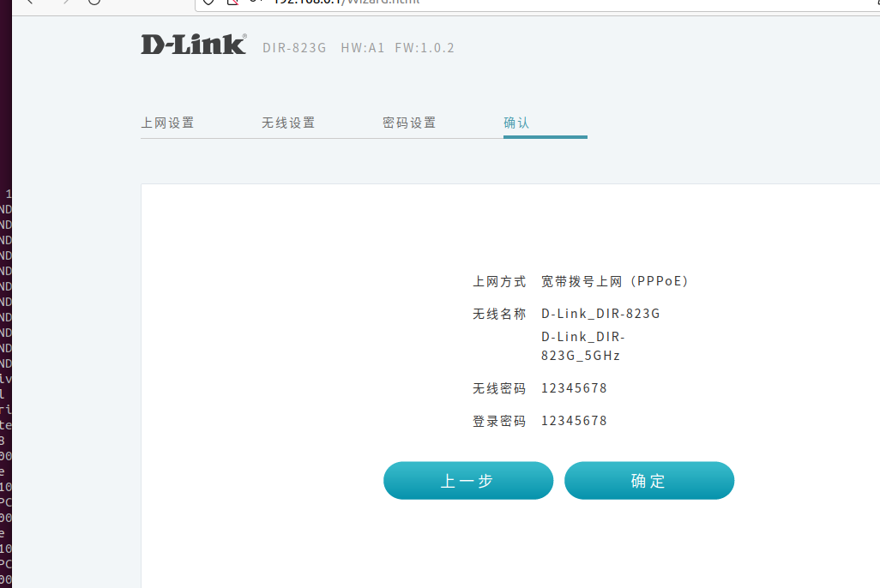Image resolution: width=880 pixels, height=588 pixels.
Task: Go back with the 上一步 button
Action: 468,481
